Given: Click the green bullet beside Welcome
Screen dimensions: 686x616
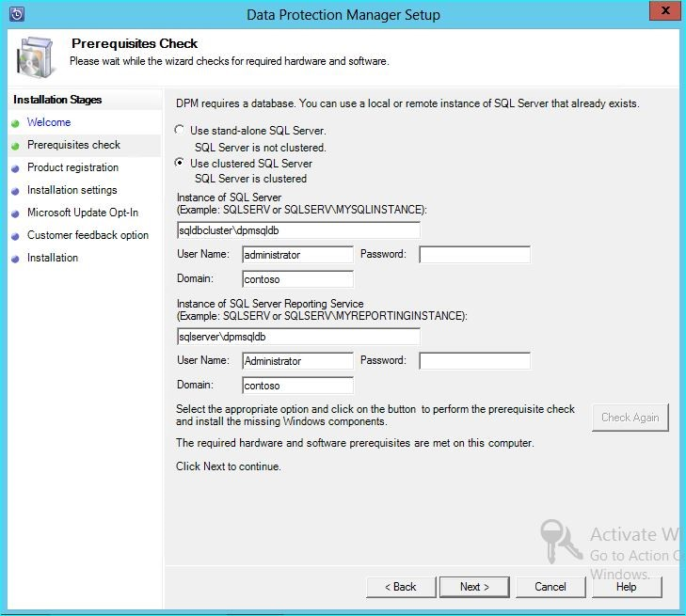Looking at the screenshot, I should point(15,123).
